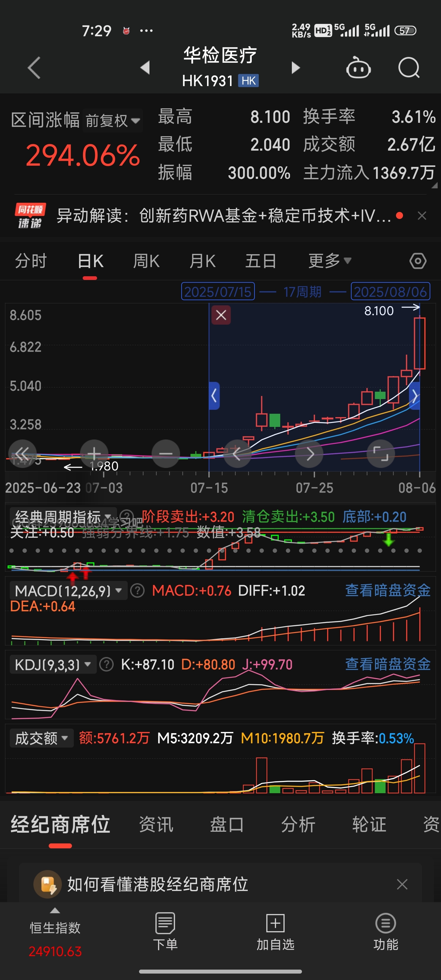The width and height of the screenshot is (441, 980).
Task: Open the KDJ(9,3,3) indicator dropdown
Action: (53, 665)
